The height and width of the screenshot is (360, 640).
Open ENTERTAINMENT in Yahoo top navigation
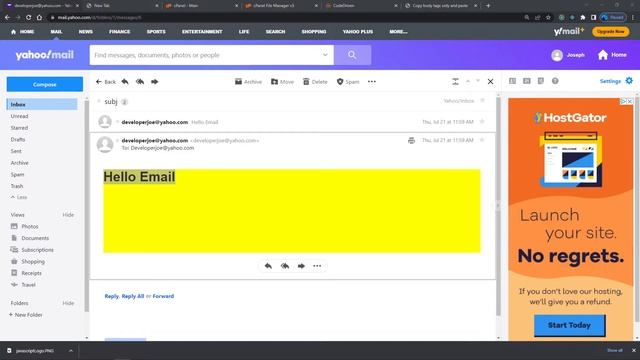202,31
